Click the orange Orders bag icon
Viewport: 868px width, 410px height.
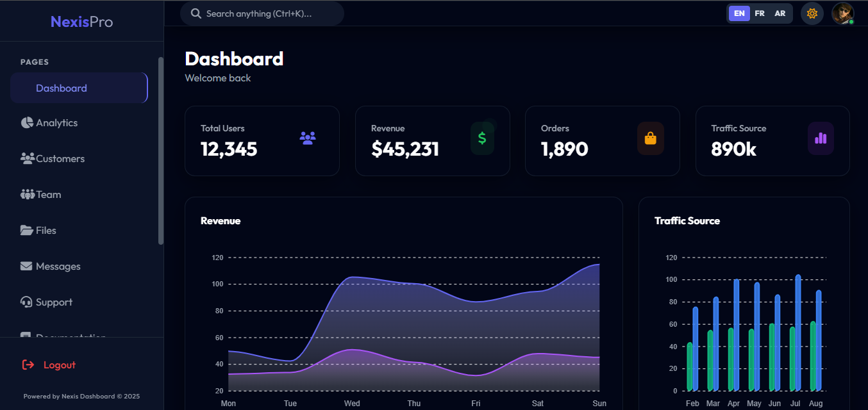(651, 138)
